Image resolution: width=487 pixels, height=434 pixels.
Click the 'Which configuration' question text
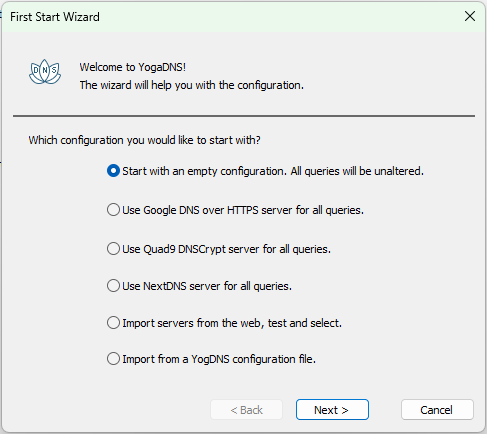[x=144, y=140]
